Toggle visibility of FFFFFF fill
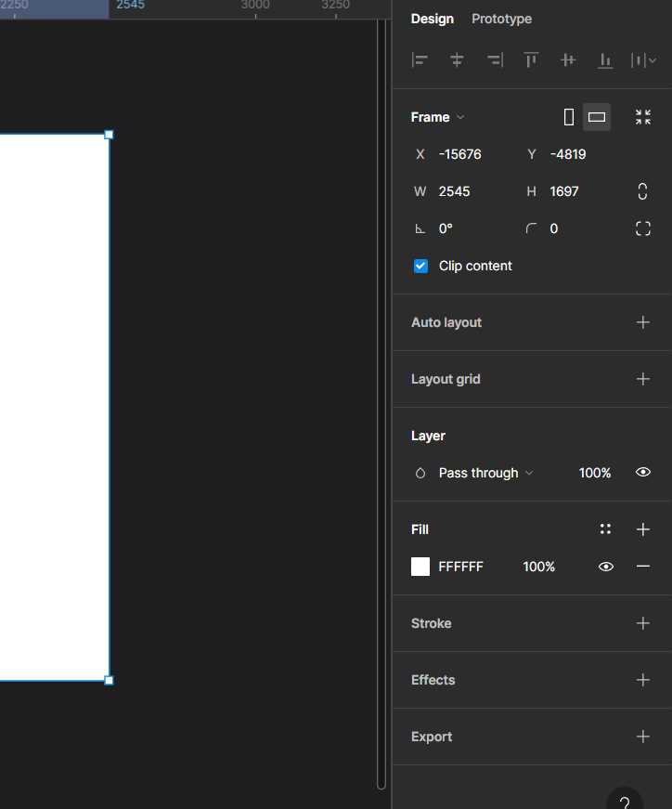The width and height of the screenshot is (672, 809). point(605,567)
